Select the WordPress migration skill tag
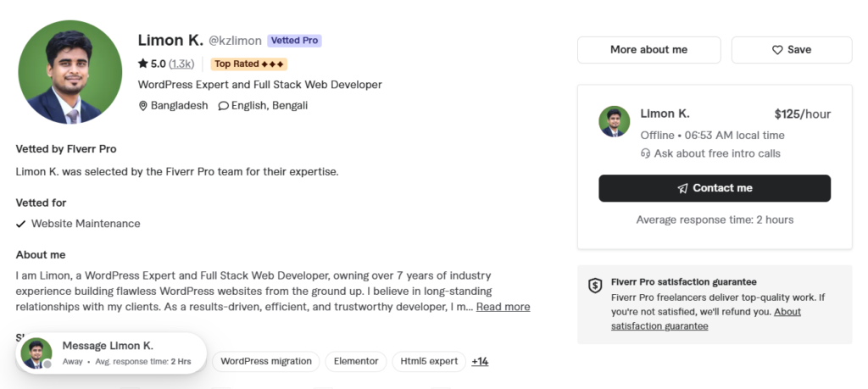This screenshot has width=868, height=389. pyautogui.click(x=265, y=361)
